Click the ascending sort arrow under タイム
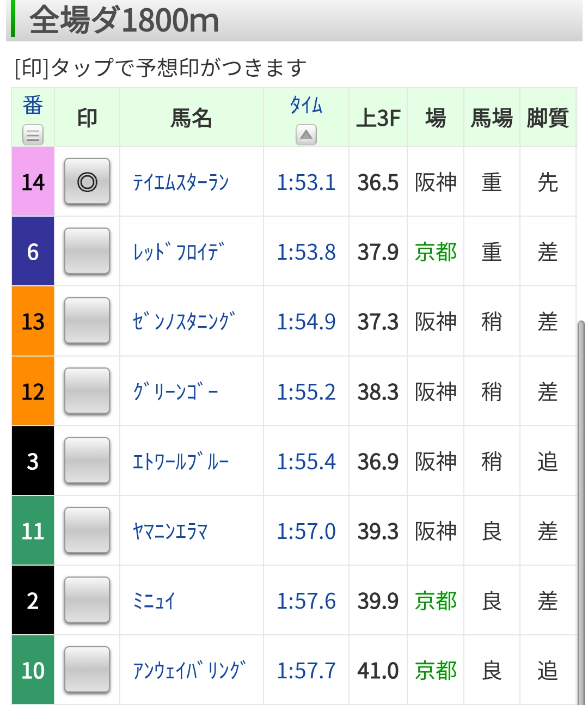Image resolution: width=588 pixels, height=705 pixels. point(306,134)
